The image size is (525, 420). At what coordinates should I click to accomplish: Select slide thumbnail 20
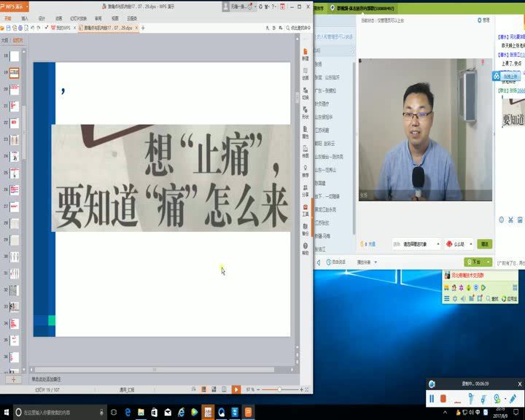point(15,90)
